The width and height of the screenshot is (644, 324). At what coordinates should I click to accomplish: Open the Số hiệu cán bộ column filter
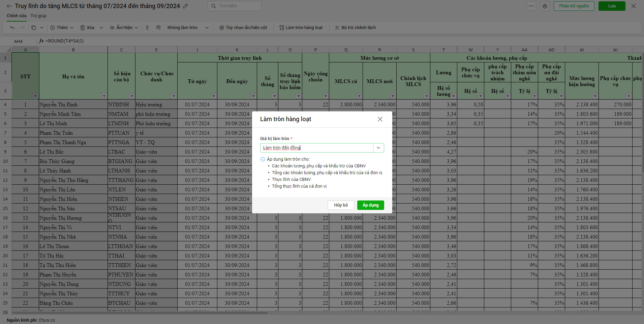[132, 96]
